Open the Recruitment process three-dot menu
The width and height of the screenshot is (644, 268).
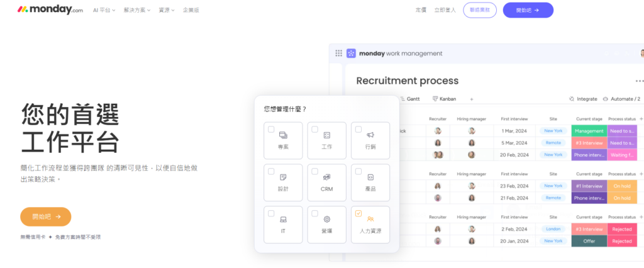click(x=640, y=81)
